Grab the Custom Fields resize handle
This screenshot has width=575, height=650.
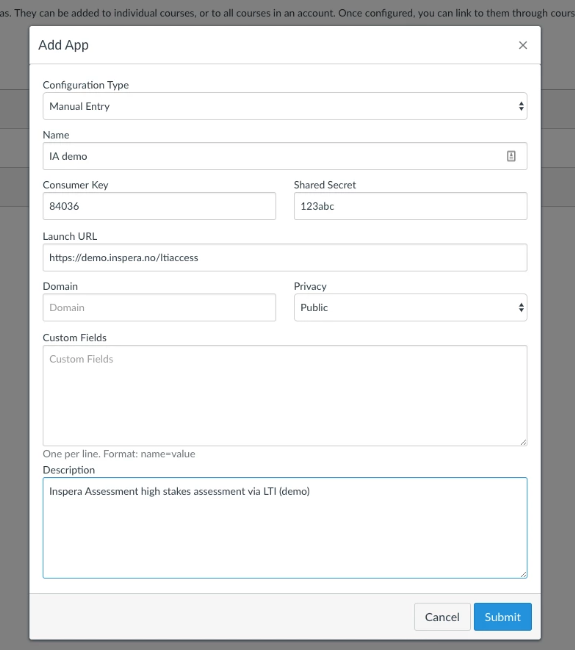(x=524, y=442)
